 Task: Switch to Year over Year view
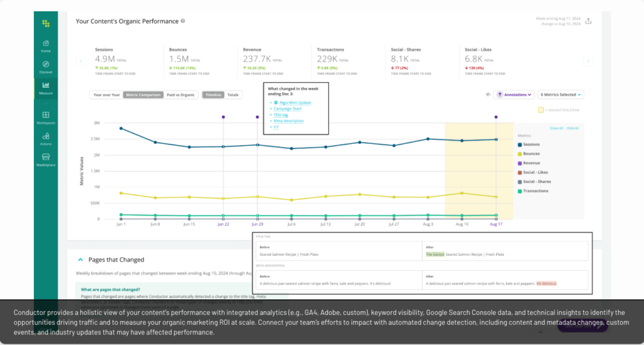pos(106,95)
